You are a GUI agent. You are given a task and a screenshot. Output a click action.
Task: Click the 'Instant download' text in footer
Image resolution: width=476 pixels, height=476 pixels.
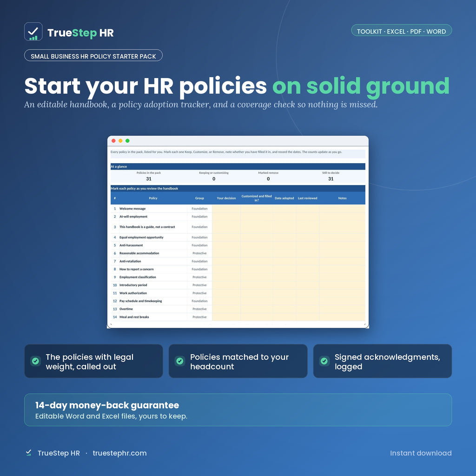[x=421, y=453]
